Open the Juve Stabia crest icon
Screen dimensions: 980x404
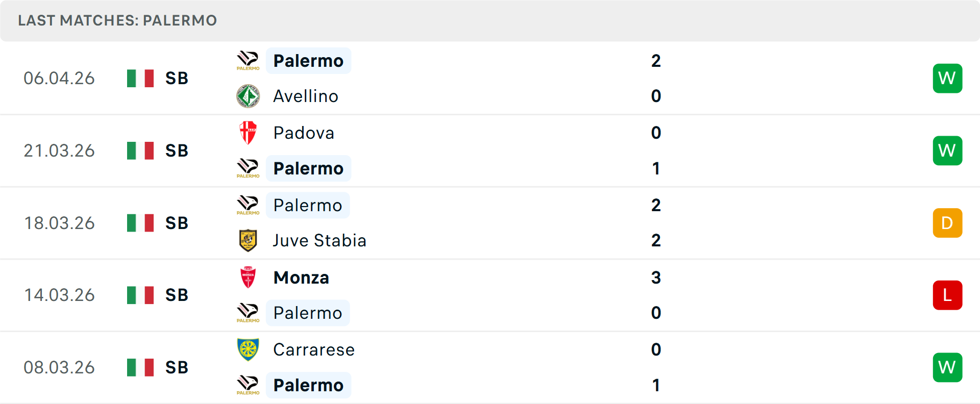(x=248, y=240)
